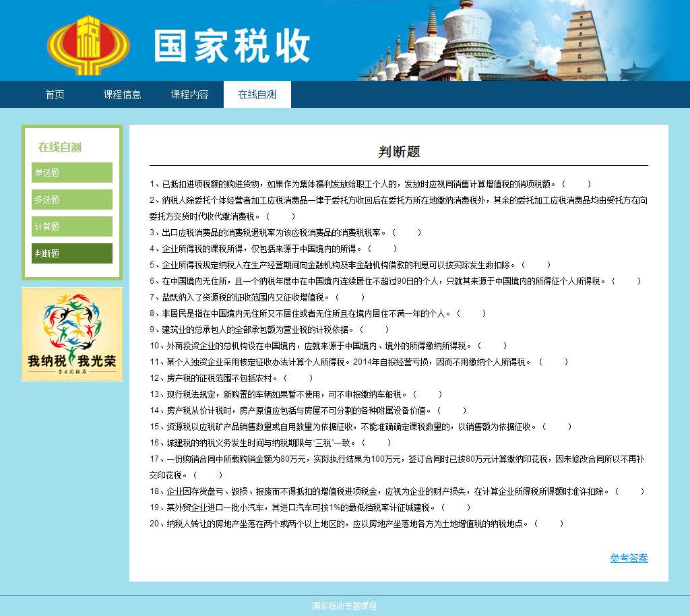The height and width of the screenshot is (616, 690).
Task: Click the 国家税收专题课程 footer text
Action: (x=344, y=606)
